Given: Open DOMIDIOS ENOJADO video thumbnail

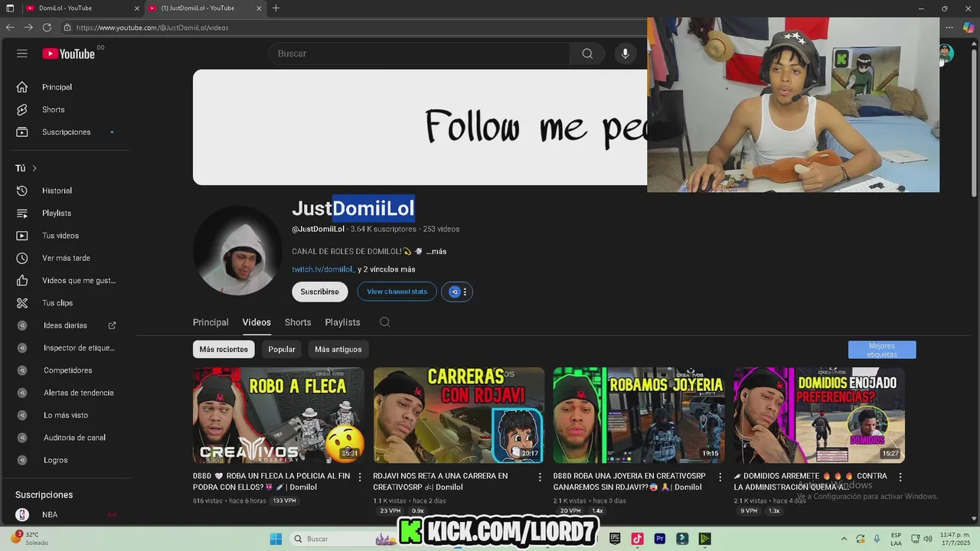Looking at the screenshot, I should coord(819,416).
